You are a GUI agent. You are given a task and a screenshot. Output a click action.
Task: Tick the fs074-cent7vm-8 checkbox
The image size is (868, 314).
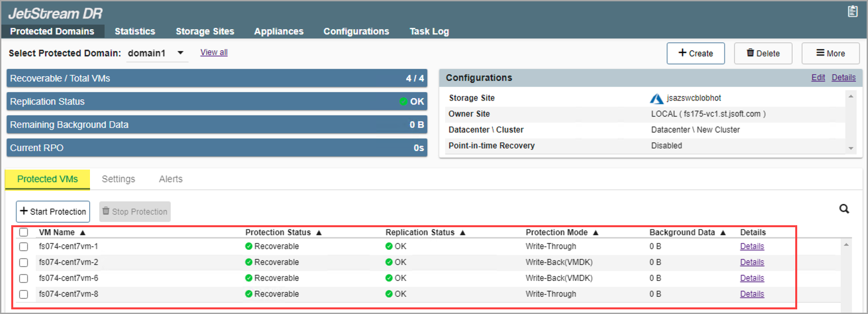pyautogui.click(x=24, y=294)
